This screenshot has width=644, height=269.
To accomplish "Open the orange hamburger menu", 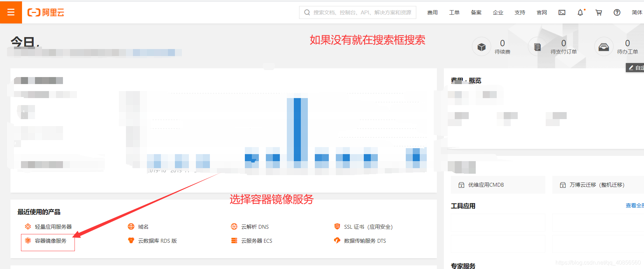I will click(x=11, y=12).
